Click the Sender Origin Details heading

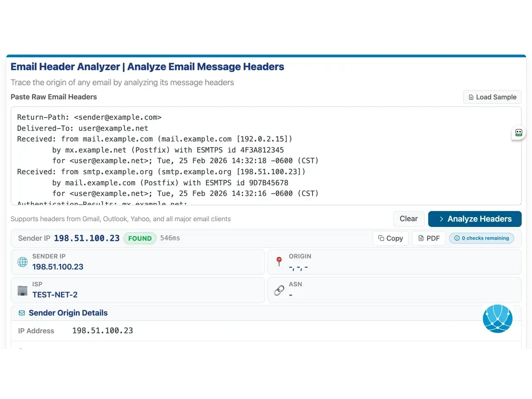68,313
